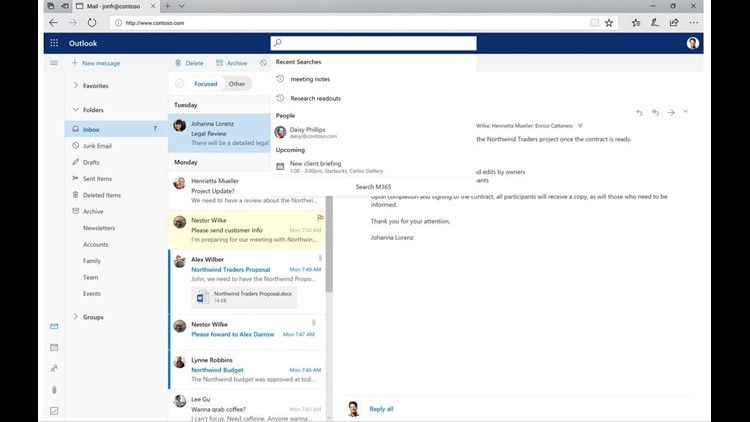The image size is (750, 422).
Task: Choose Daisy Phillips in People suggestions
Action: click(x=373, y=132)
